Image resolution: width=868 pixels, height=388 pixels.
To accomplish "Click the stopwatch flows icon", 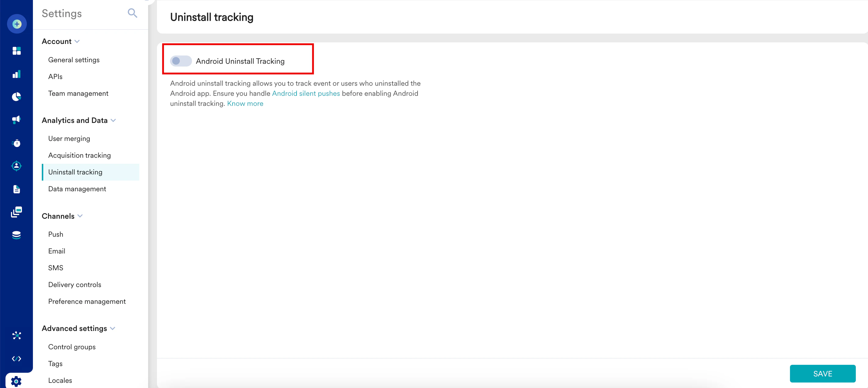I will (x=16, y=143).
